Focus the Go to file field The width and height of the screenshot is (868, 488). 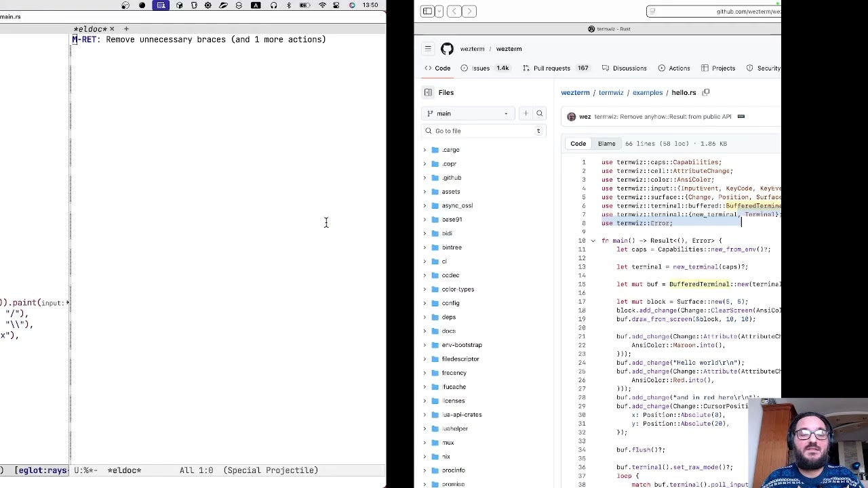coord(483,131)
